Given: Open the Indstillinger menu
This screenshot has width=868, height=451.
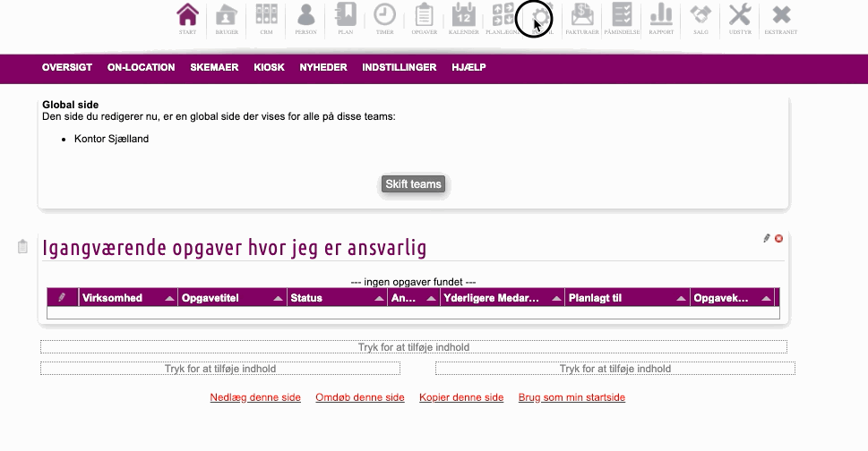Looking at the screenshot, I should [400, 67].
